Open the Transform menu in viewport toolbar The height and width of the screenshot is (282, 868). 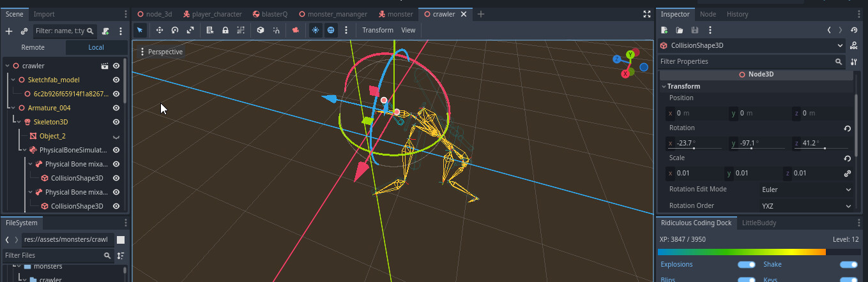pyautogui.click(x=377, y=30)
